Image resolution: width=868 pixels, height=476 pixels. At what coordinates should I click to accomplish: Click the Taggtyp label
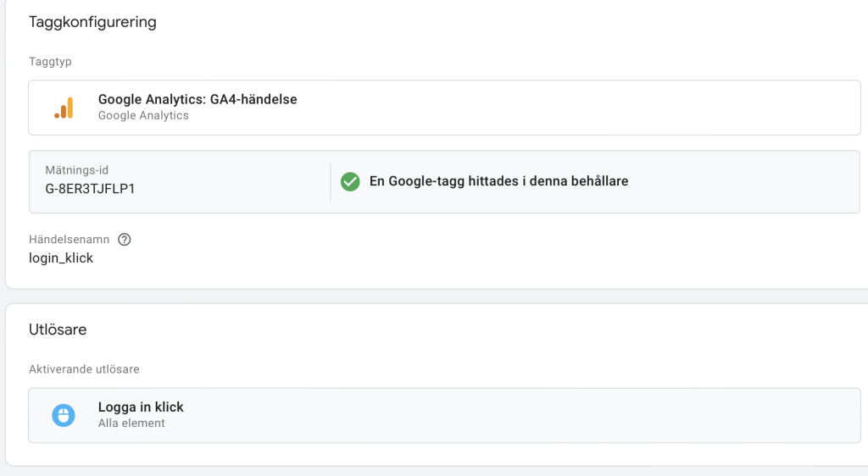coord(50,61)
